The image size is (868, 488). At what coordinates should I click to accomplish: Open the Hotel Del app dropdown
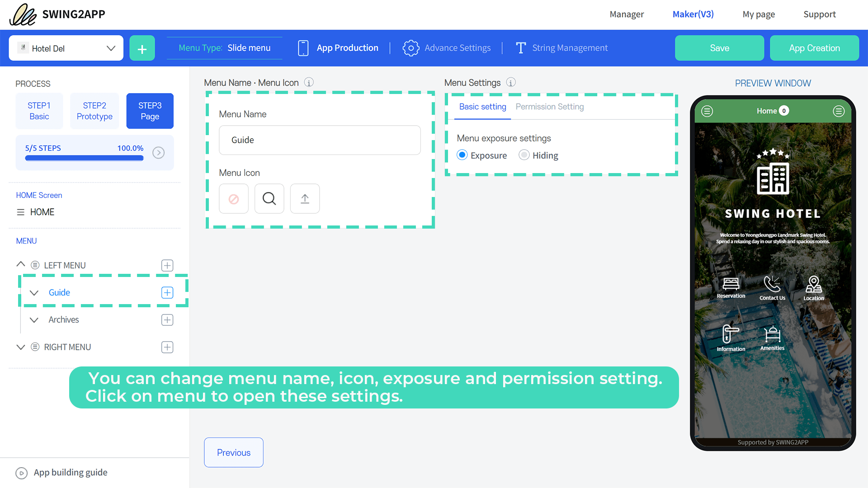coord(111,48)
